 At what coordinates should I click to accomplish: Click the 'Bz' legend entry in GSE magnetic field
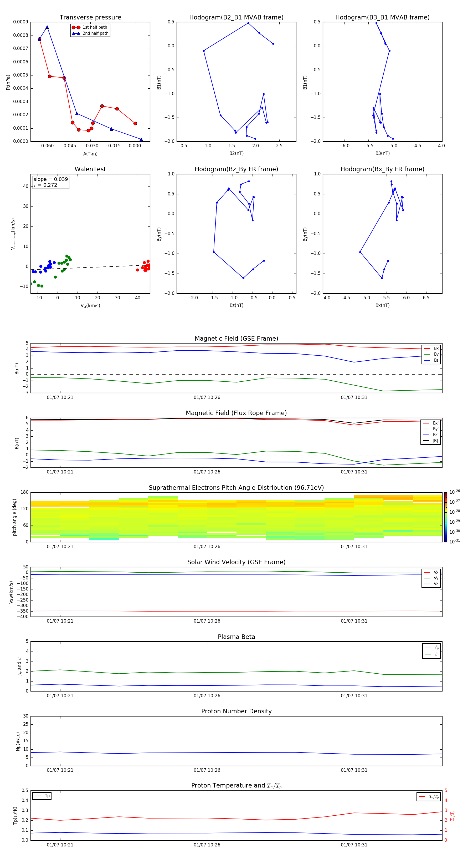tap(431, 360)
